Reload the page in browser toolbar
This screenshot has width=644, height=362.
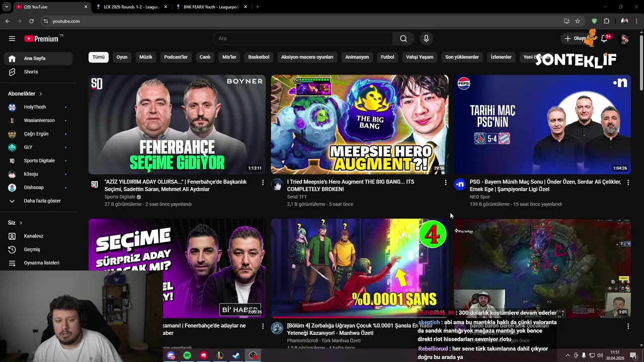pos(31,21)
